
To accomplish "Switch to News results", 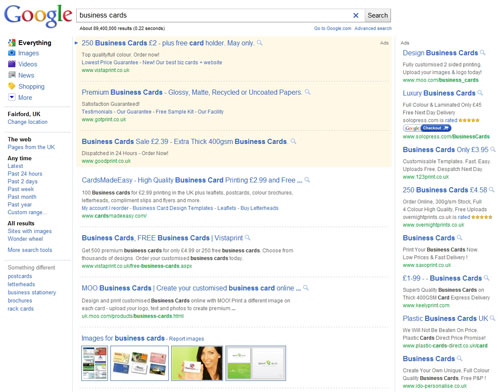I will (x=26, y=75).
